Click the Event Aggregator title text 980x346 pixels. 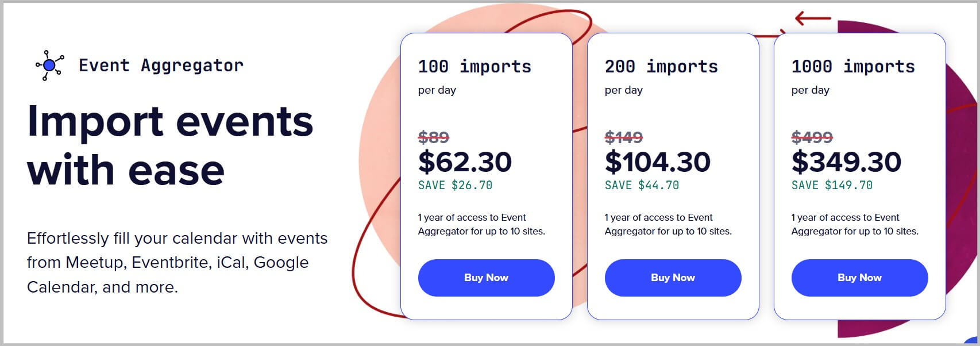[x=161, y=65]
